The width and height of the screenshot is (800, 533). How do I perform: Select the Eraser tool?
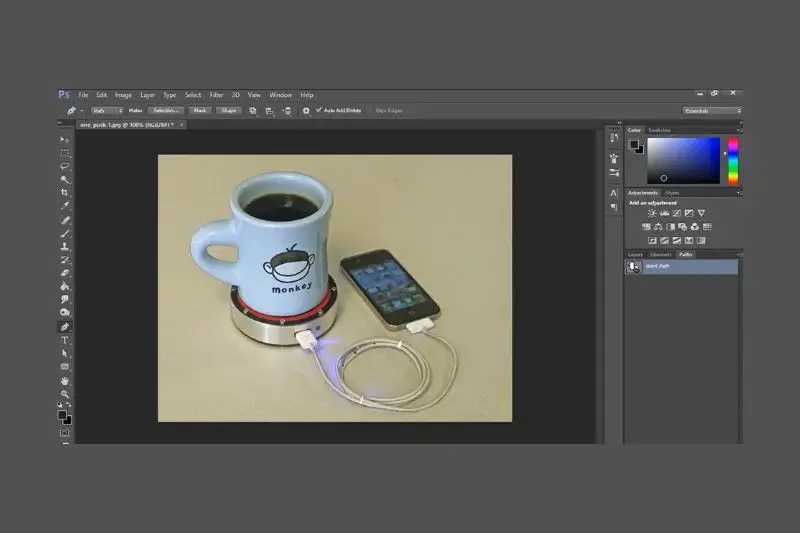(x=65, y=273)
